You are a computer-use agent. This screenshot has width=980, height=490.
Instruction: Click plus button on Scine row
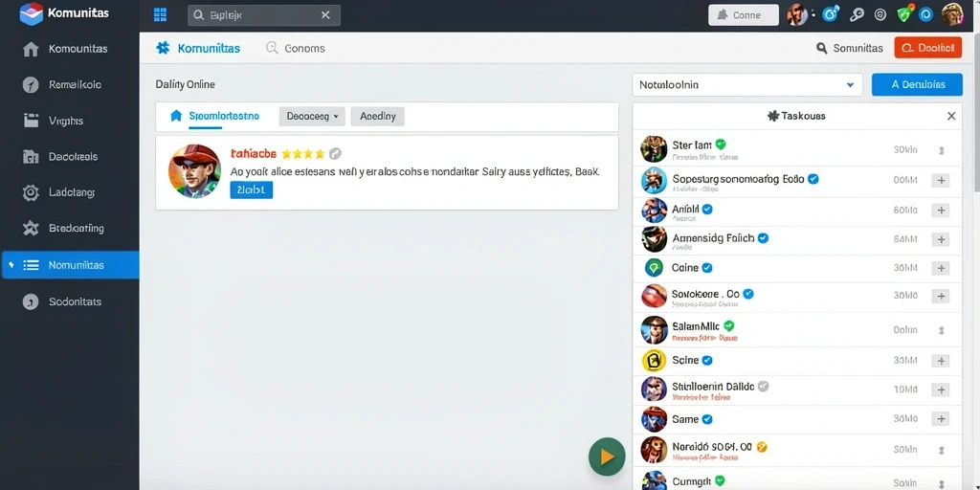click(x=940, y=361)
